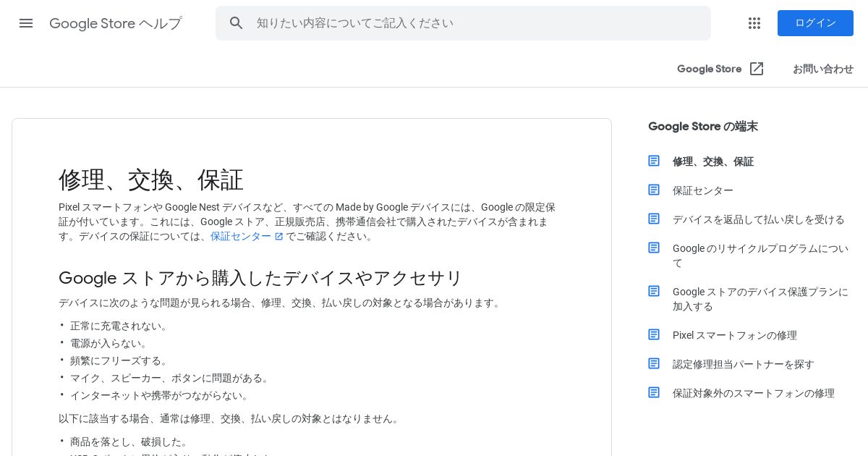Screen dimensions: 868x456
Task: Click bullet 商品を落とし、破損した。
Action: [x=129, y=442]
